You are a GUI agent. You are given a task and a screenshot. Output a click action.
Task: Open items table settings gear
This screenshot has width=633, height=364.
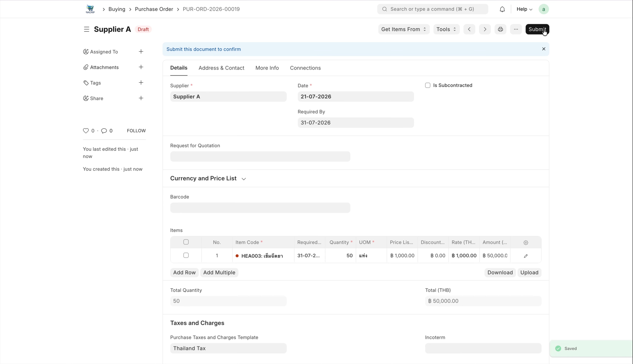pyautogui.click(x=526, y=242)
